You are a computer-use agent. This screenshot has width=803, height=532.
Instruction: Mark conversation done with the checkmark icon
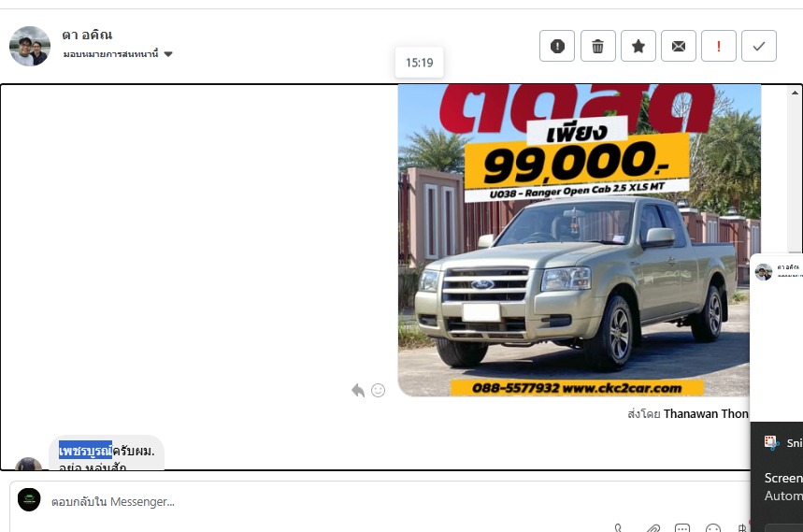pos(759,46)
